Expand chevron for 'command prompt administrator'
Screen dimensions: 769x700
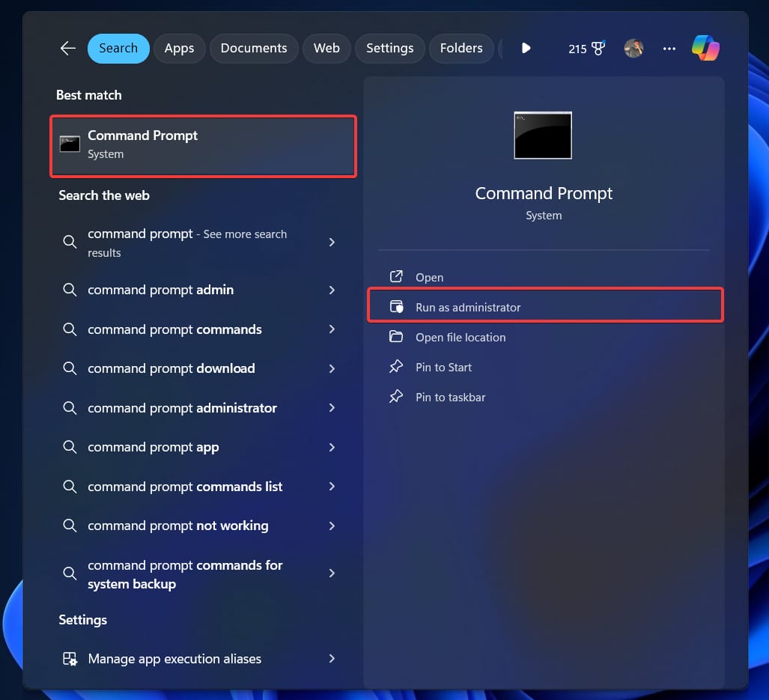click(x=332, y=408)
